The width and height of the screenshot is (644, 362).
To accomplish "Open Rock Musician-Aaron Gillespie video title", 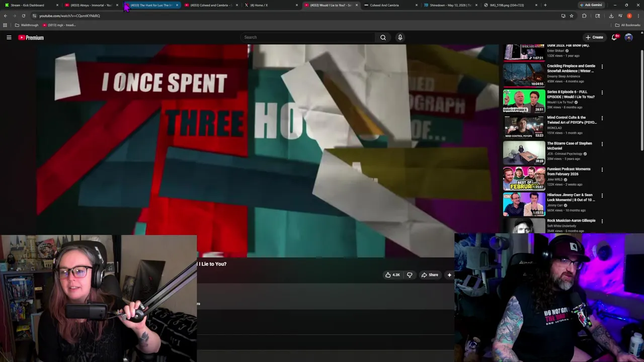I will tap(571, 220).
